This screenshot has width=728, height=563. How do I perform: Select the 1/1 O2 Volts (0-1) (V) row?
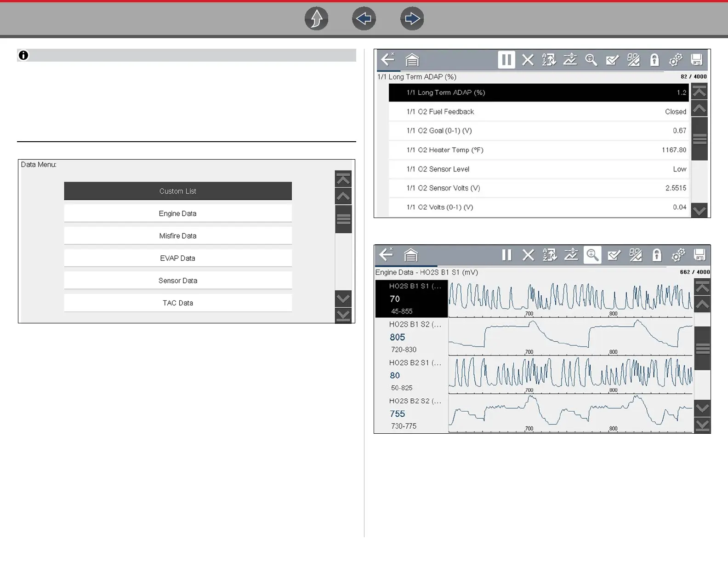point(539,207)
